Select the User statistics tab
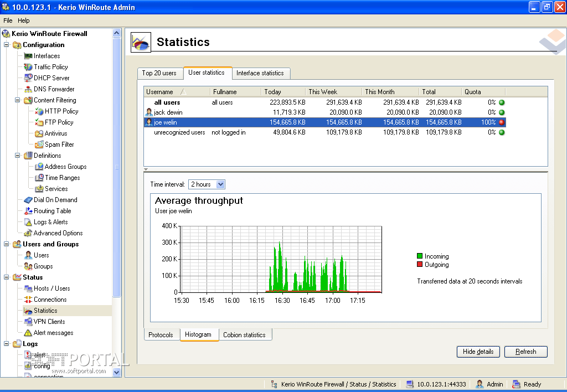 [207, 73]
